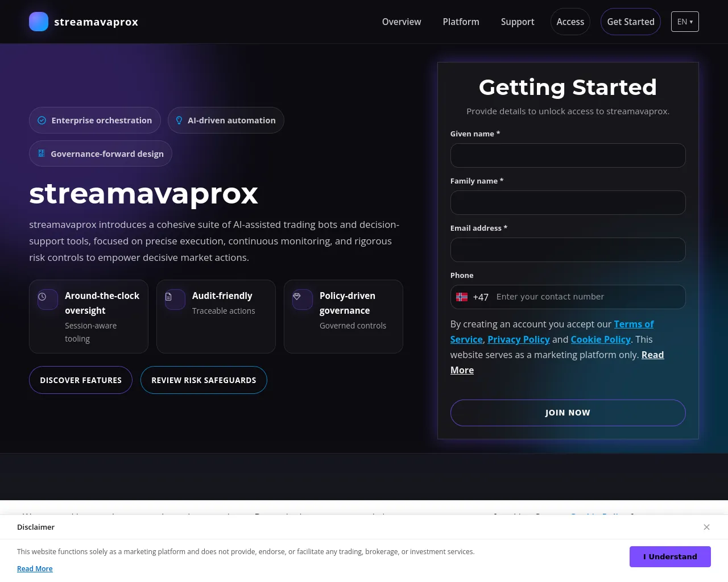Click the diamond icon beside Policy-driven governance
The height and width of the screenshot is (582, 728).
[x=296, y=296]
